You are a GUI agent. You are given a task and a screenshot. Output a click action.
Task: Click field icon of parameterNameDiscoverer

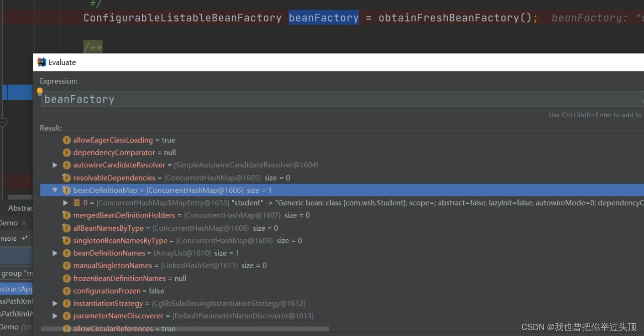click(x=67, y=315)
